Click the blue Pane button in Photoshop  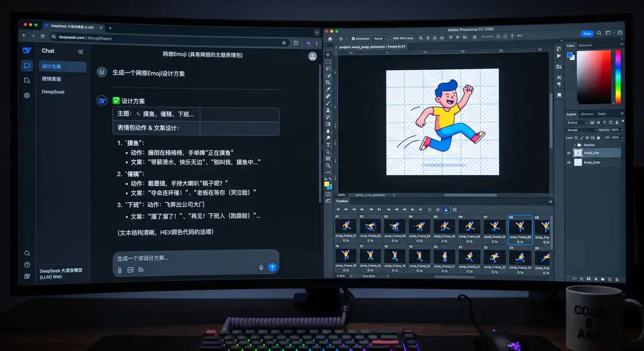point(587,33)
